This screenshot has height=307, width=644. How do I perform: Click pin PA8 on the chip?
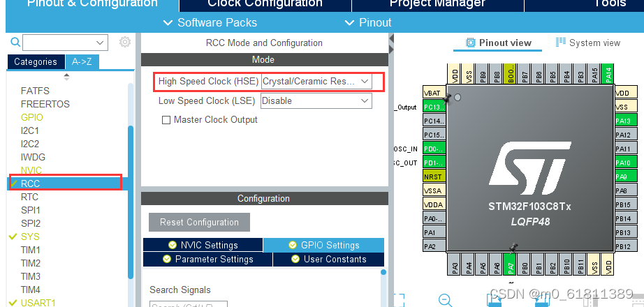pyautogui.click(x=626, y=191)
